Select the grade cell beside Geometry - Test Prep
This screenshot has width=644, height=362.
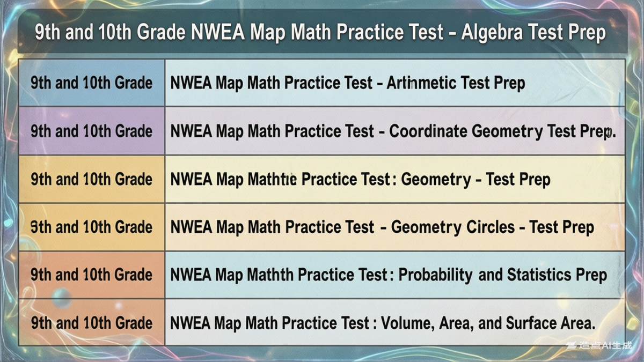pos(92,179)
